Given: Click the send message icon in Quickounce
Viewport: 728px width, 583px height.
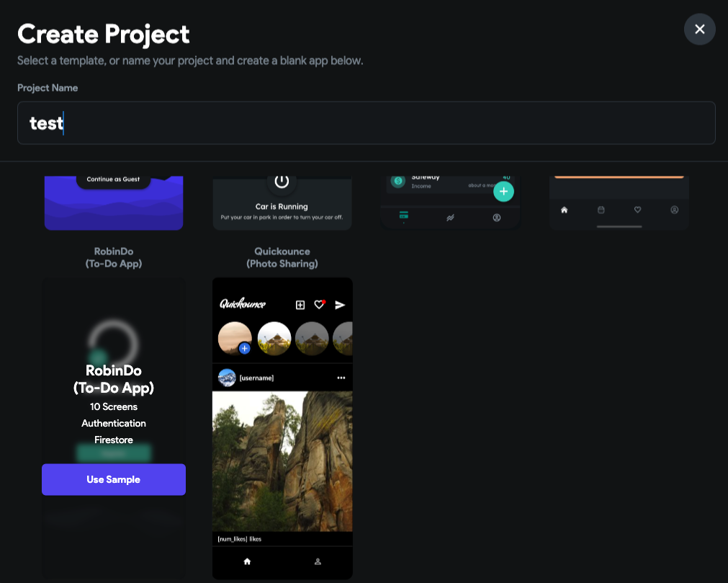Looking at the screenshot, I should 340,305.
